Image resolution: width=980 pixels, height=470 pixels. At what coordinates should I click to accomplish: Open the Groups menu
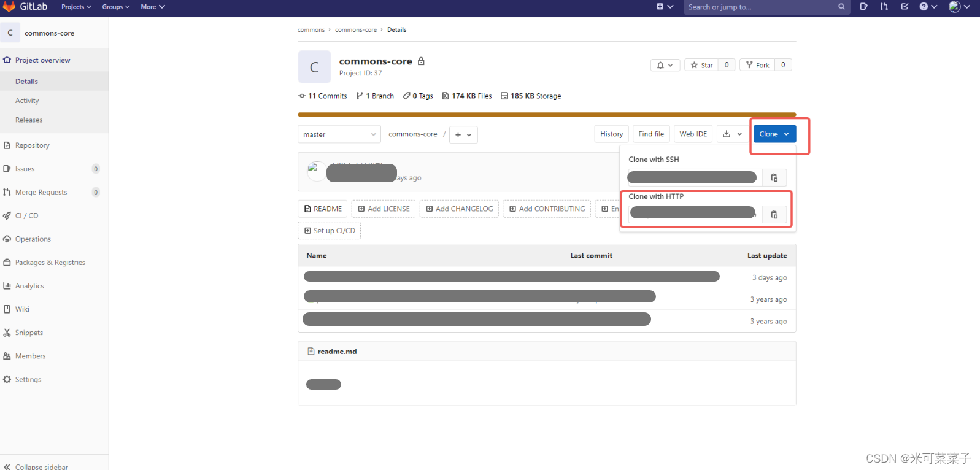click(115, 7)
